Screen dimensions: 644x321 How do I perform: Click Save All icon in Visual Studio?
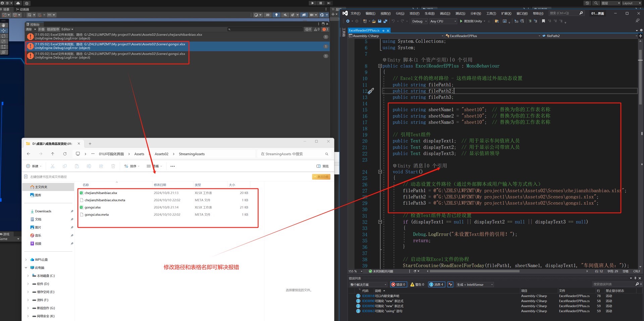(385, 21)
